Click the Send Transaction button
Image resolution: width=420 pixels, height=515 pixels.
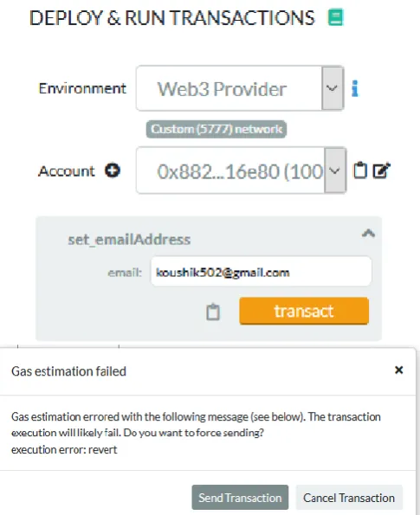[x=240, y=498]
